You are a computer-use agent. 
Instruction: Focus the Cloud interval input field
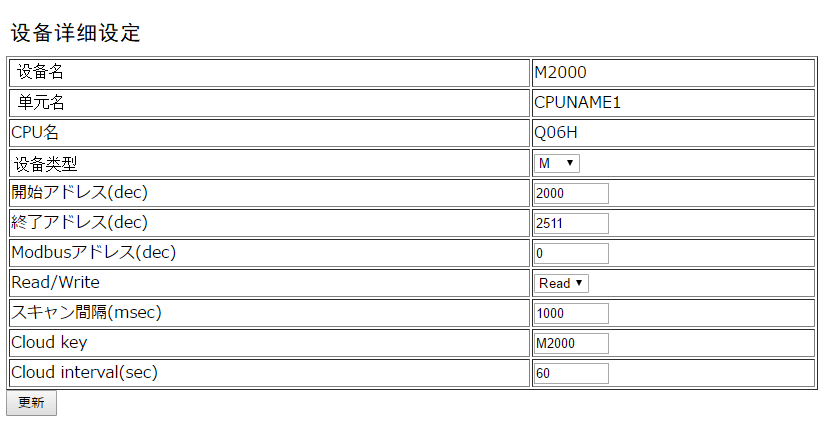[571, 373]
